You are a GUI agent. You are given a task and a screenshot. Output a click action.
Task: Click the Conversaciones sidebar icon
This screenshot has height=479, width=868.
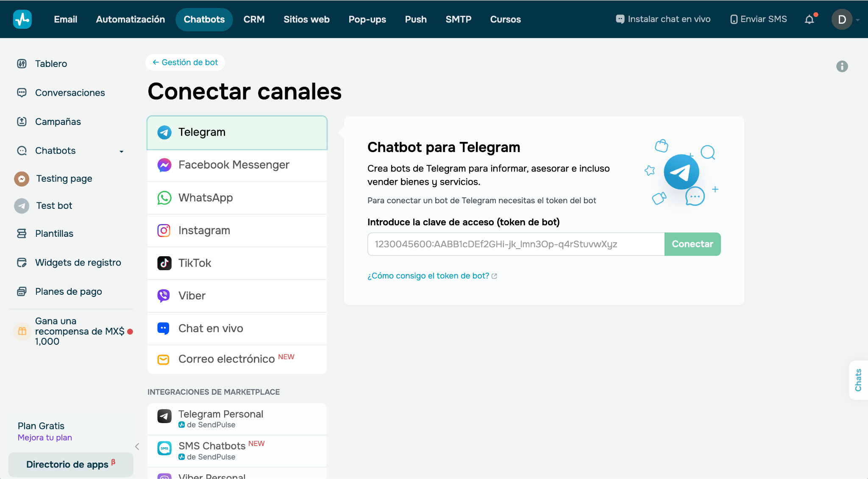click(22, 92)
